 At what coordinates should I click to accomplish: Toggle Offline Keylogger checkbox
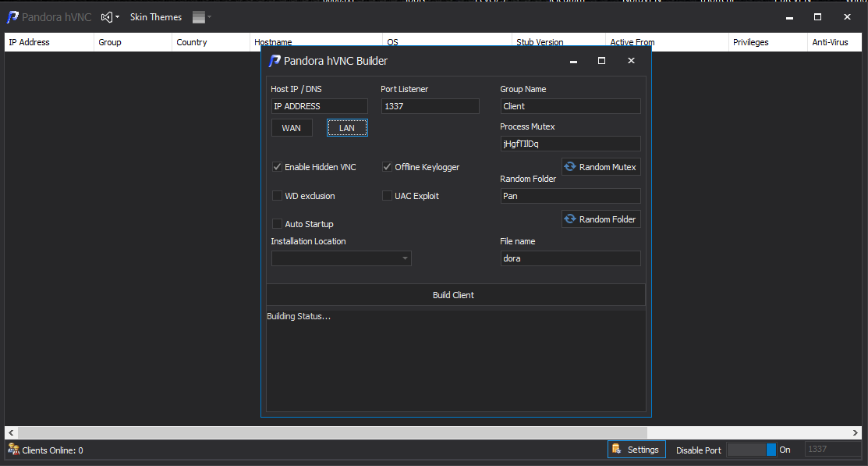387,167
